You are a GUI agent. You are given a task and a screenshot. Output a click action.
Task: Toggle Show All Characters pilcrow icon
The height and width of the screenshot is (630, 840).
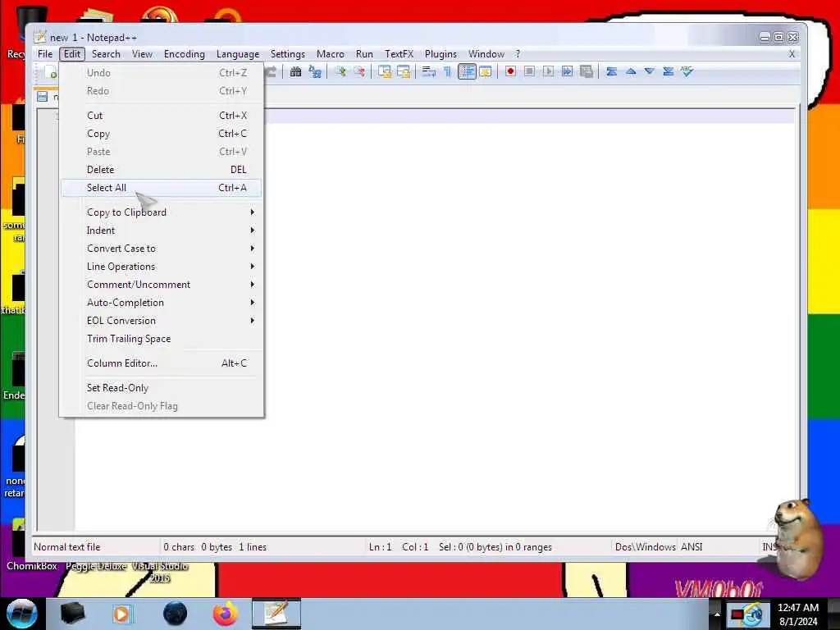pyautogui.click(x=447, y=72)
